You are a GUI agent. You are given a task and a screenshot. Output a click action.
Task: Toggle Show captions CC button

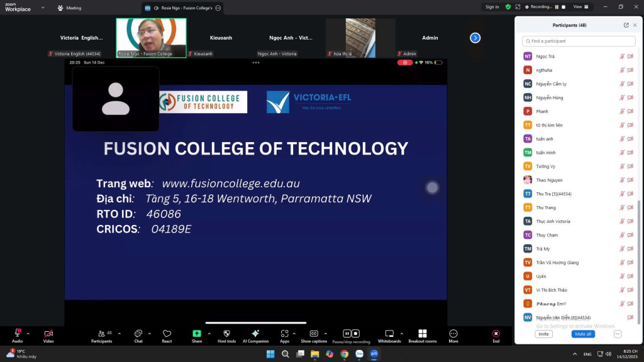tap(314, 334)
